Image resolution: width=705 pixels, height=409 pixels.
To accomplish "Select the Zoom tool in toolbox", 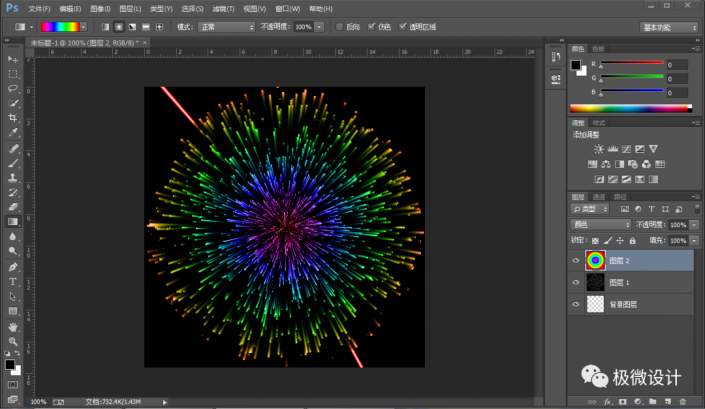I will 13,340.
